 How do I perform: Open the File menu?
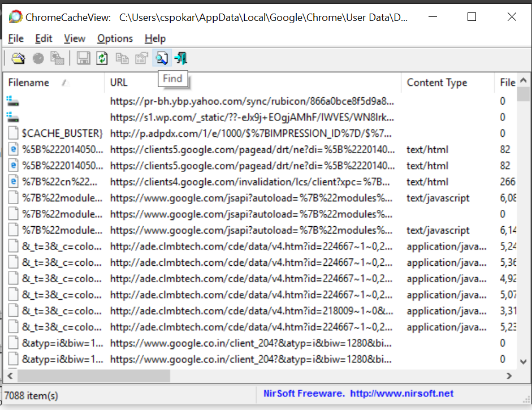[16, 38]
